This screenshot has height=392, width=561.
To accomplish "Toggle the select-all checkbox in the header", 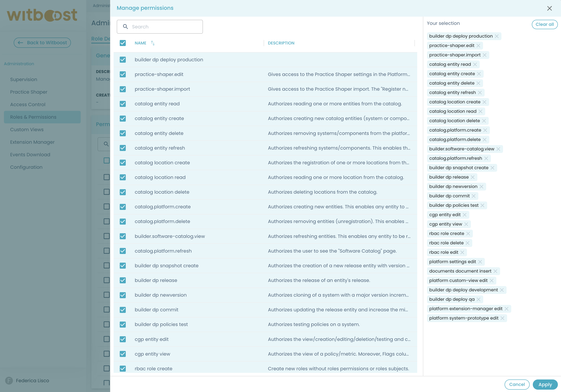I will click(123, 43).
